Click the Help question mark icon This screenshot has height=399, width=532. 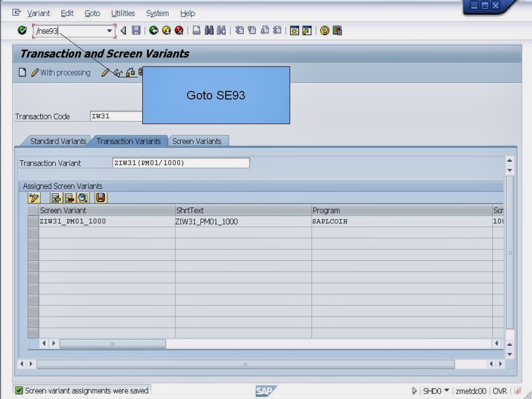point(324,31)
